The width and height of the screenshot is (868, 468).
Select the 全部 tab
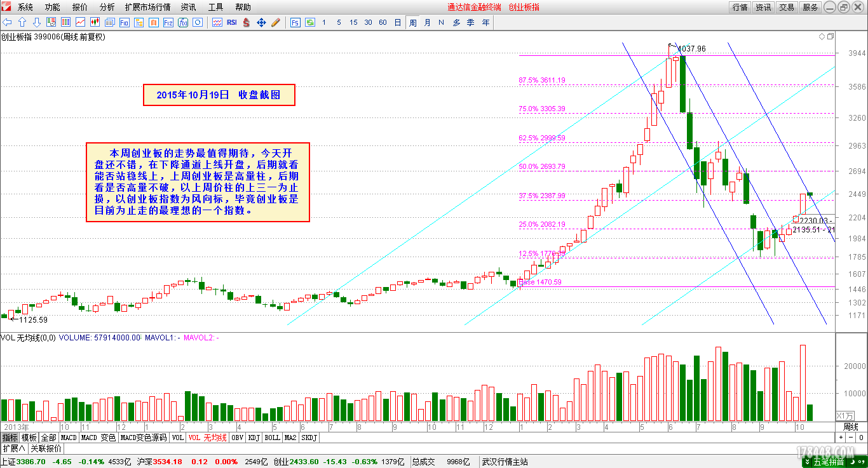pyautogui.click(x=49, y=438)
